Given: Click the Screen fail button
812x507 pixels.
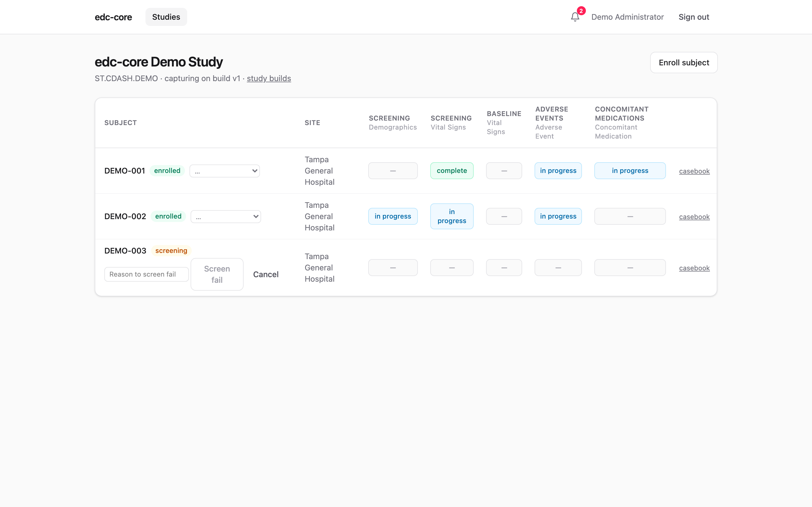Looking at the screenshot, I should point(217,274).
